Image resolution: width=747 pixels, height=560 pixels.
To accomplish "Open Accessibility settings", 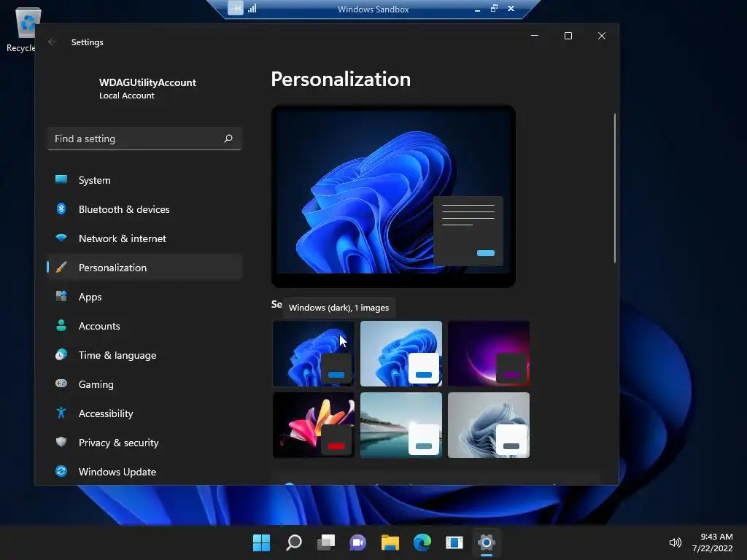I will point(144,413).
